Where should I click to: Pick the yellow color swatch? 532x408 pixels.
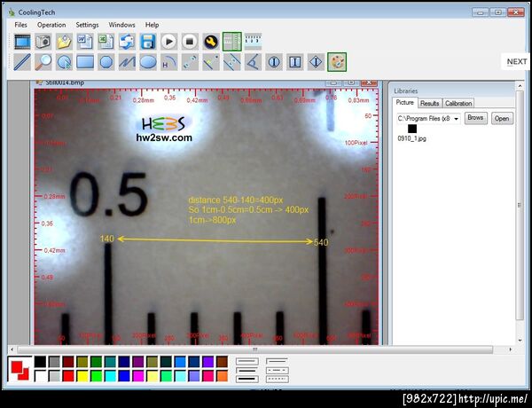click(82, 376)
